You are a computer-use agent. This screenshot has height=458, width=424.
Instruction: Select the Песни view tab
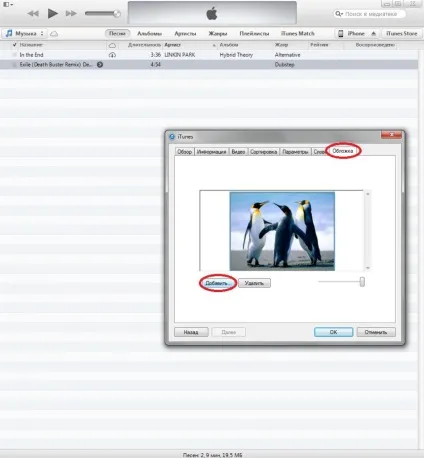[x=117, y=34]
